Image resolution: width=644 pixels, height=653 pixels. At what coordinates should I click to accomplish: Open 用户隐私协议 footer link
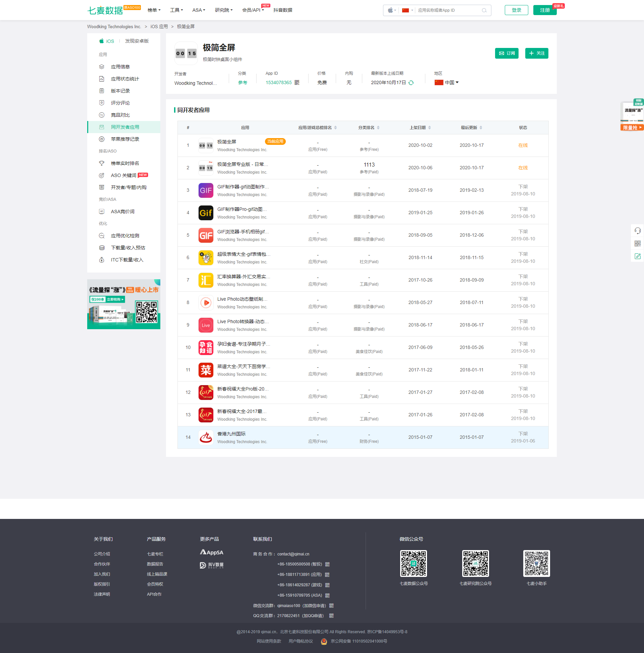(301, 641)
